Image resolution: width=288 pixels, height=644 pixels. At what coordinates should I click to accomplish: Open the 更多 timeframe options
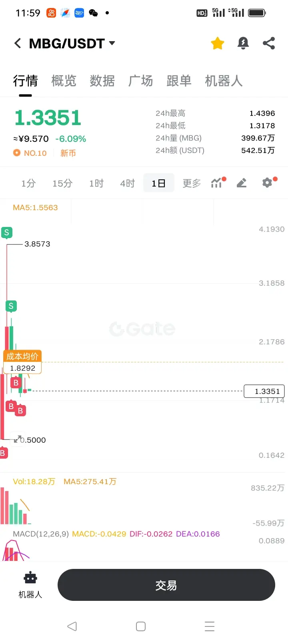click(x=192, y=183)
